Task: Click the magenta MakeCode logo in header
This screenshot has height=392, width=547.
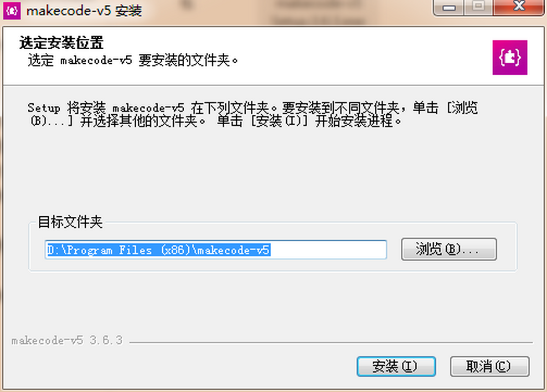Action: pyautogui.click(x=510, y=57)
